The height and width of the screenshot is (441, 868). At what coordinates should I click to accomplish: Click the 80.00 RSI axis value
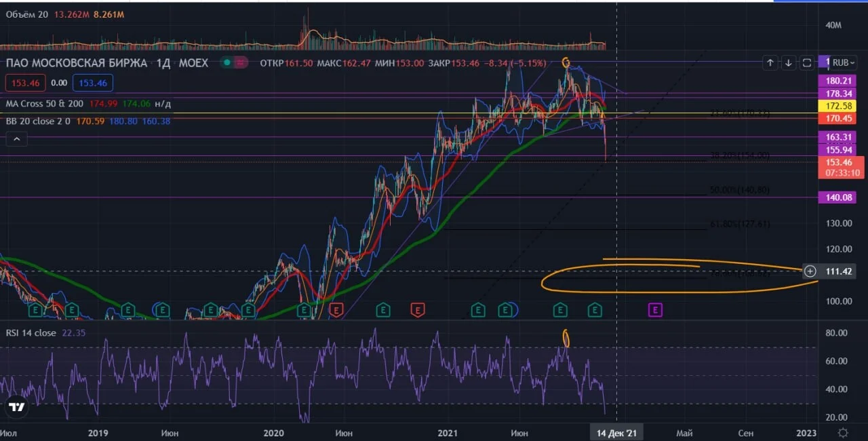(837, 333)
